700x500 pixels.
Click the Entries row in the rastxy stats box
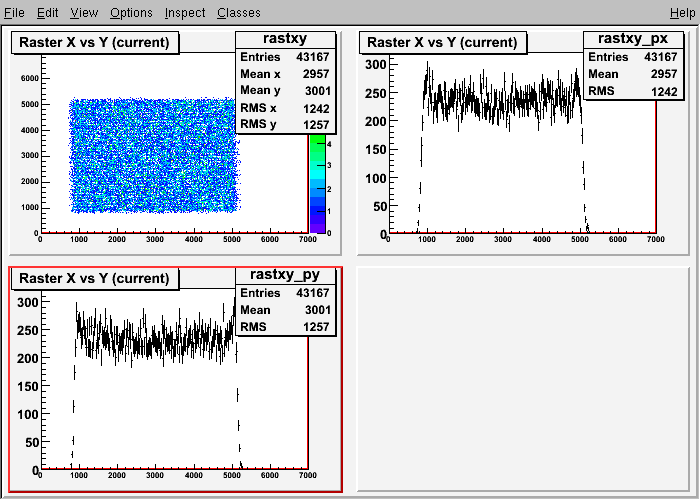(285, 57)
